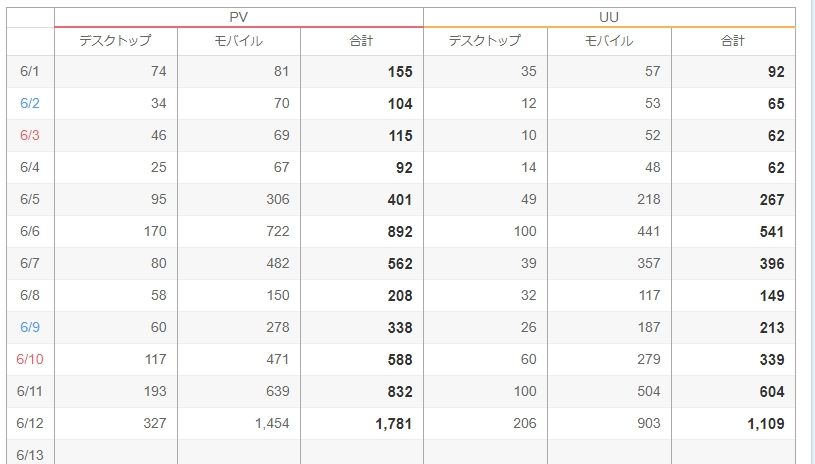Click the 6/12 row date label
Viewport: 815px width, 464px height.
tap(30, 423)
